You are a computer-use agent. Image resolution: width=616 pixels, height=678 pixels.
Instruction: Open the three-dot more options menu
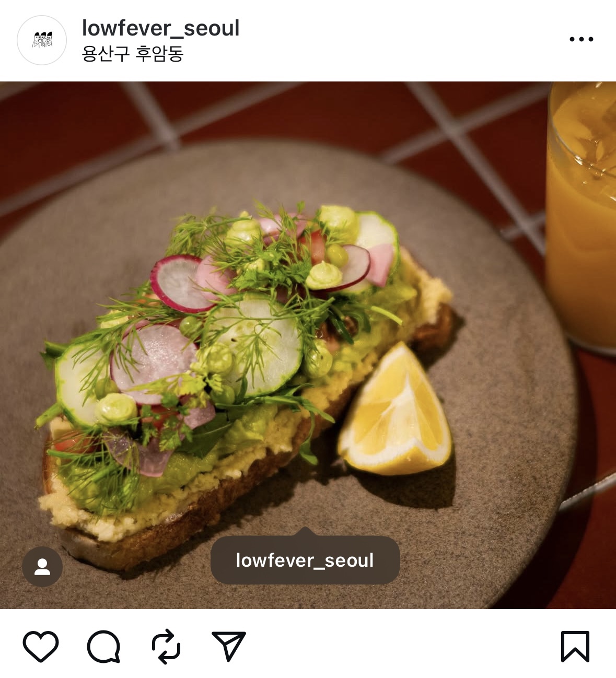pyautogui.click(x=582, y=39)
